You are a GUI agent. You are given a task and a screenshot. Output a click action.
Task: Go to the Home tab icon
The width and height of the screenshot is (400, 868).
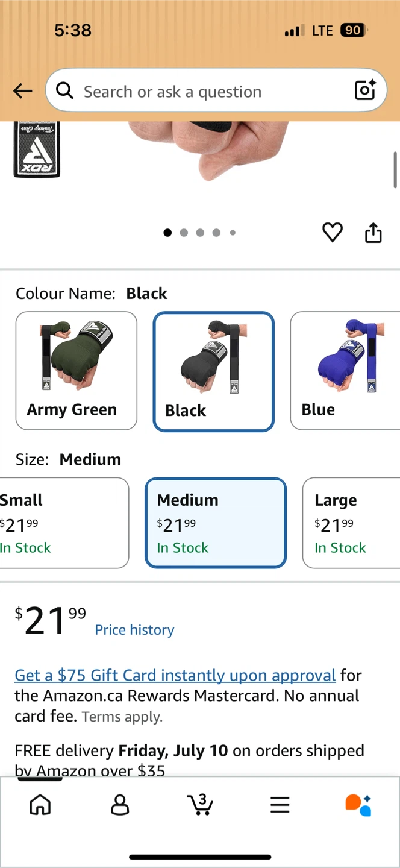pos(40,805)
